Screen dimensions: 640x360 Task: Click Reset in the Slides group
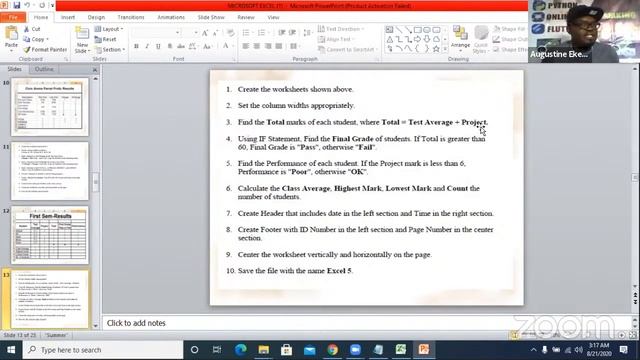106,39
